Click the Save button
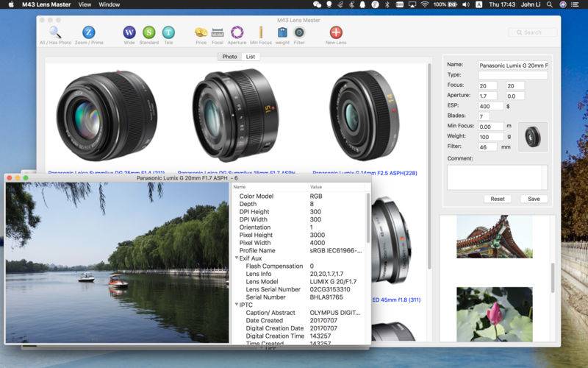The width and height of the screenshot is (588, 368). click(534, 199)
